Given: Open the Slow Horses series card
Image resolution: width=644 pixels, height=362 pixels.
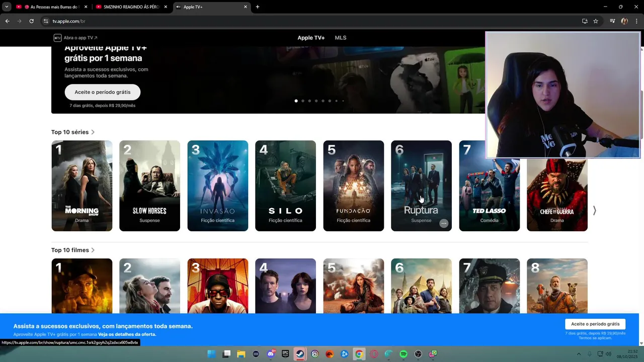Looking at the screenshot, I should pos(149,186).
